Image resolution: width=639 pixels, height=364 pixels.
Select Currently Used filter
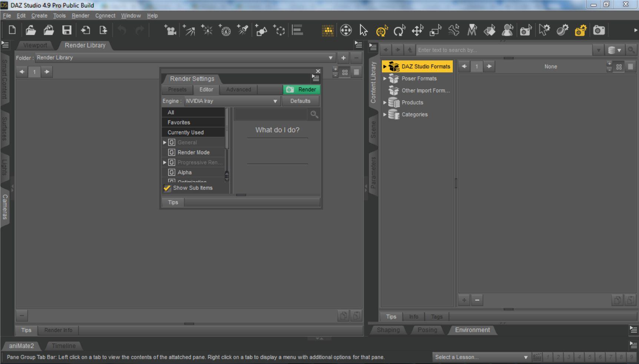[193, 132]
